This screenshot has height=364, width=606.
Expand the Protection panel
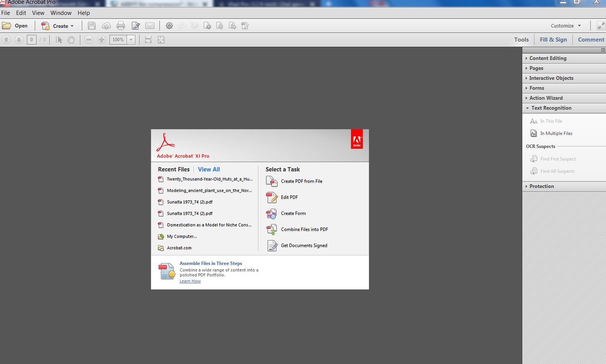(564, 186)
